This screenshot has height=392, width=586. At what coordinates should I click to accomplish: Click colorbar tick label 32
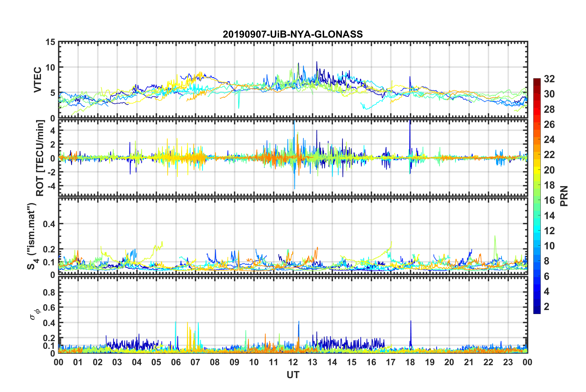point(549,79)
